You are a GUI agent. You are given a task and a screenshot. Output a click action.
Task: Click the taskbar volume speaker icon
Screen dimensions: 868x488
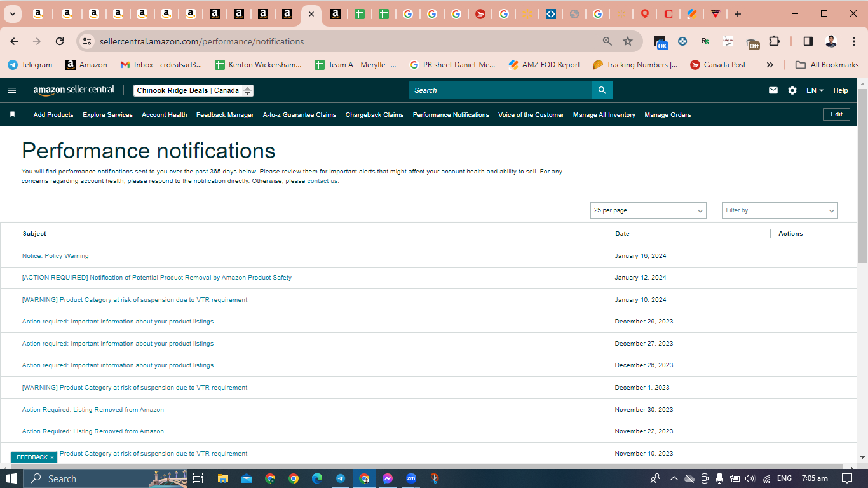(x=750, y=478)
